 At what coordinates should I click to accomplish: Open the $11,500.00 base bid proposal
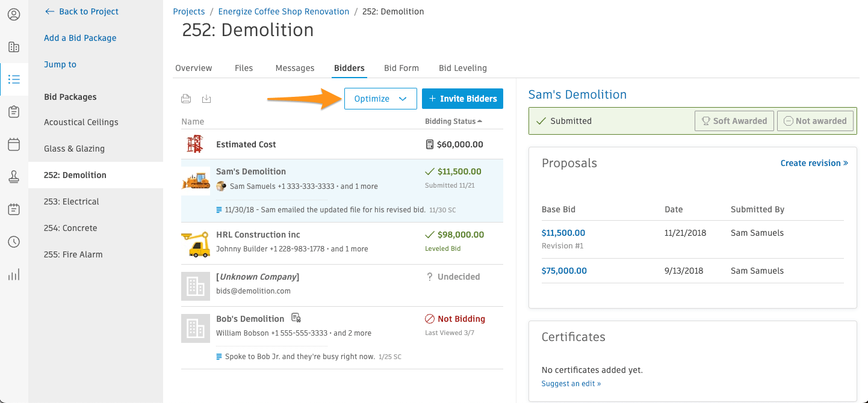pos(563,233)
